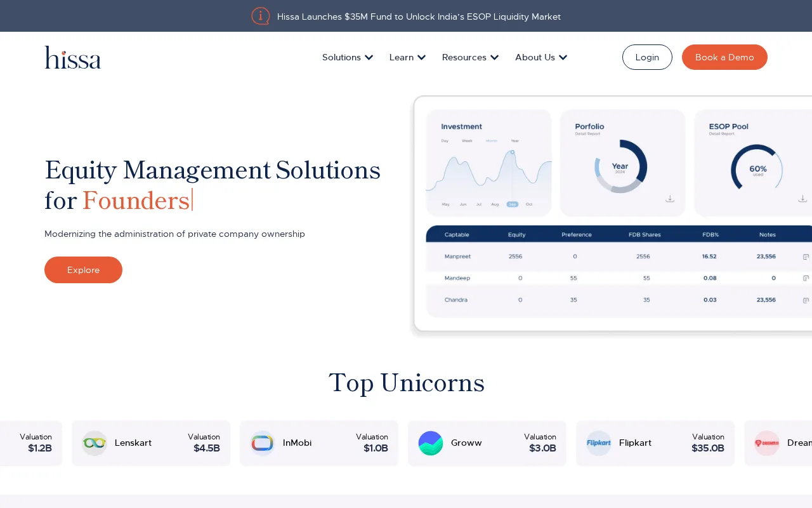The width and height of the screenshot is (812, 508).
Task: Expand the Solutions dropdown chevron
Action: point(369,58)
